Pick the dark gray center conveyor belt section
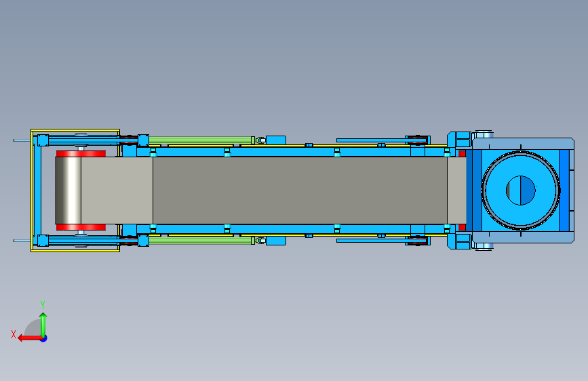588x381 pixels. (300, 190)
